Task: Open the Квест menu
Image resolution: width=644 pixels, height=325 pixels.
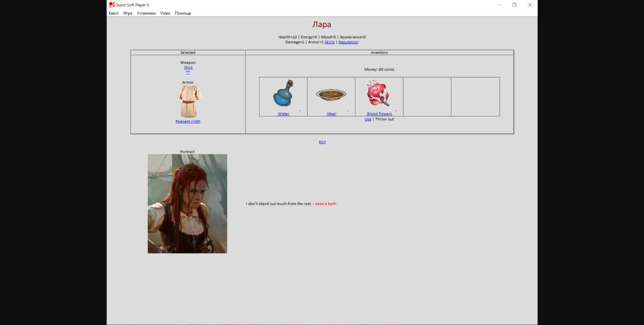Action: 114,13
